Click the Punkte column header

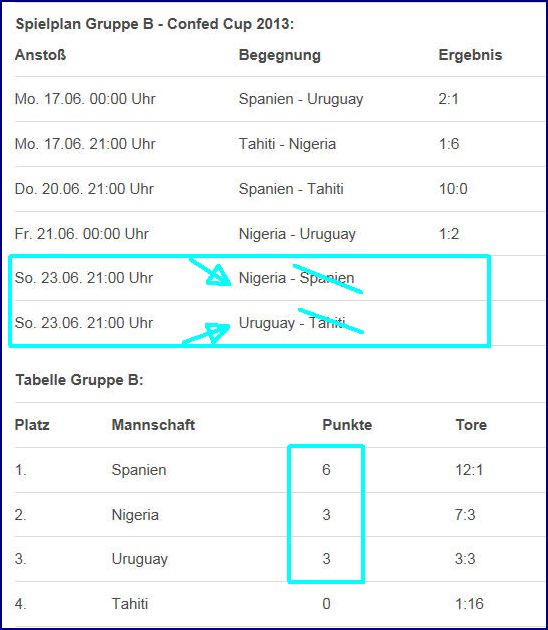click(347, 425)
